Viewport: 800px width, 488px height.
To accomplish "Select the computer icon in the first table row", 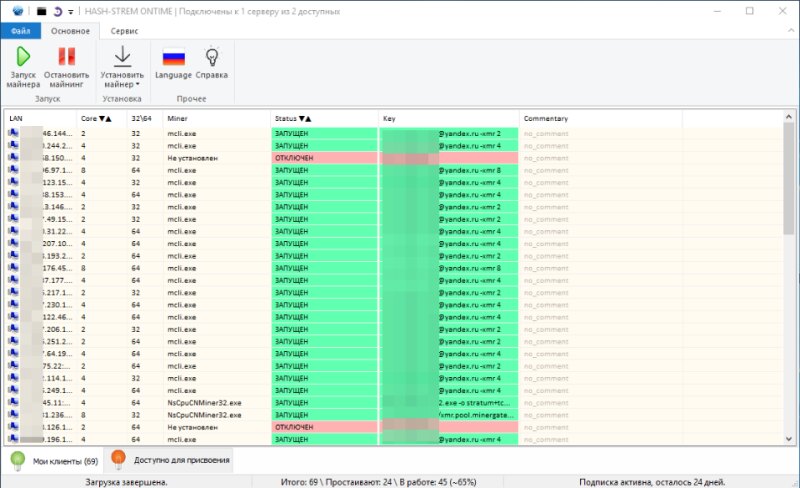I will tap(14, 132).
